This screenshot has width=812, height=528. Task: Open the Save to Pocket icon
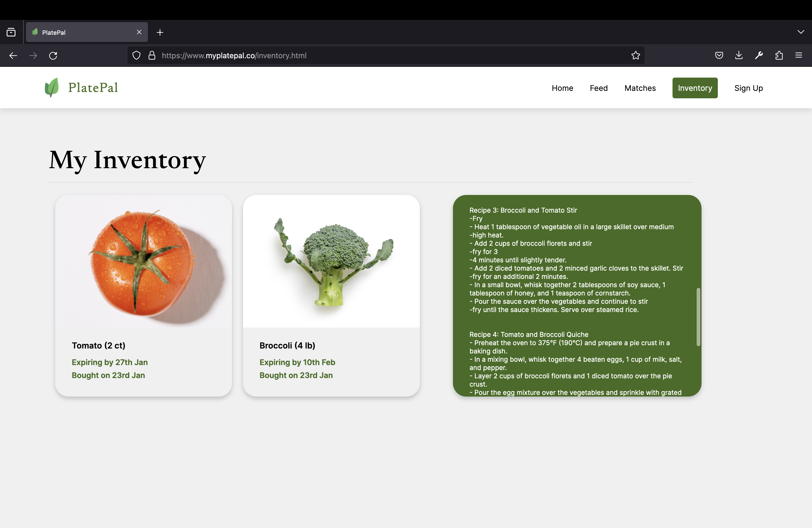pos(719,55)
